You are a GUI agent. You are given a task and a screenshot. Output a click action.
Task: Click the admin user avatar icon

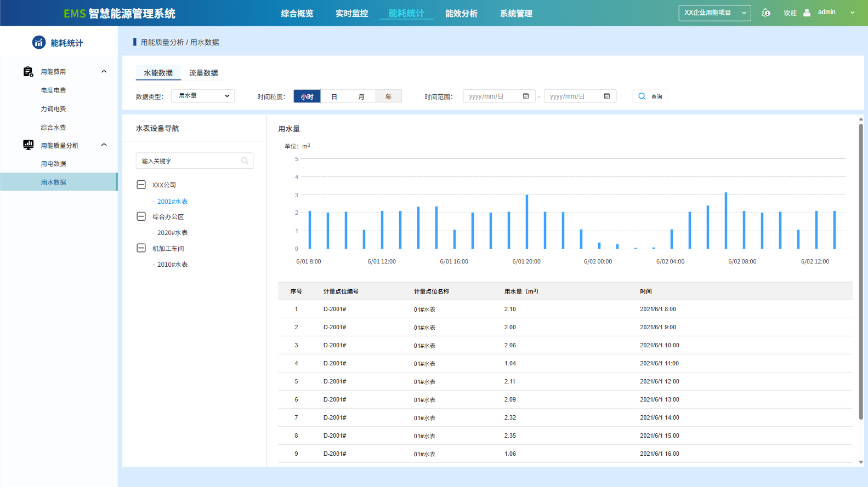pos(807,13)
